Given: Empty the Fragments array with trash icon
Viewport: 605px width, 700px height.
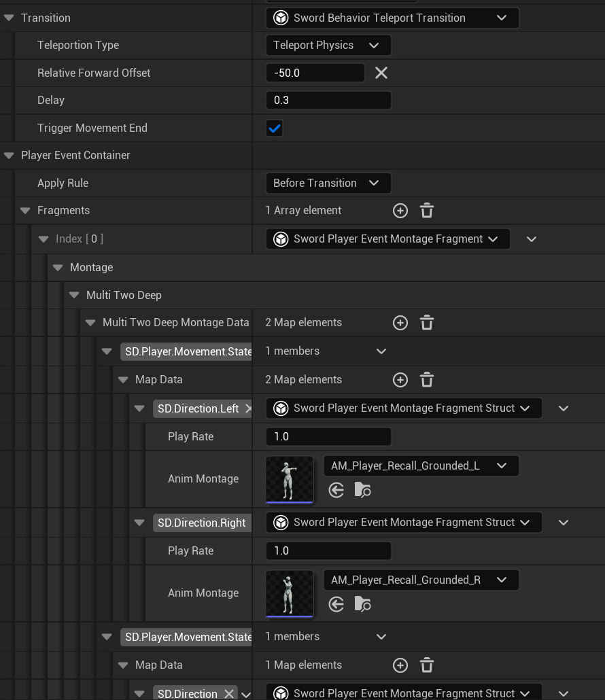Looking at the screenshot, I should coord(427,211).
